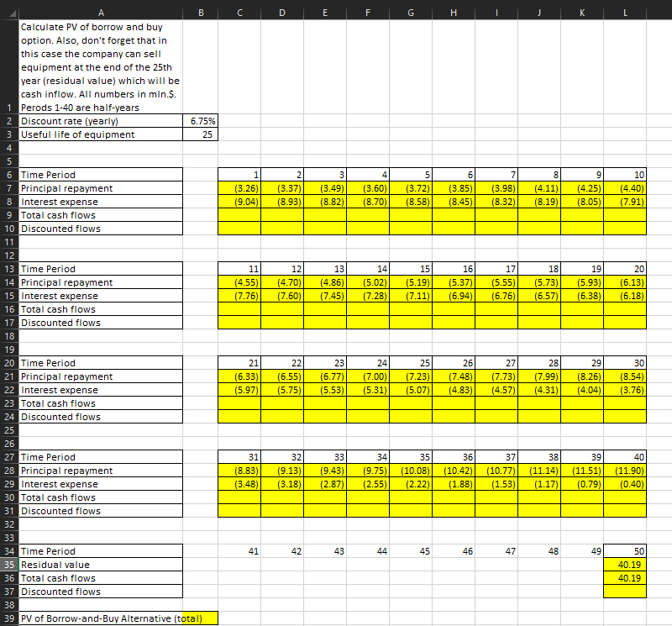Select the Time Period cell showing 21
Image resolution: width=672 pixels, height=626 pixels.
tap(239, 363)
